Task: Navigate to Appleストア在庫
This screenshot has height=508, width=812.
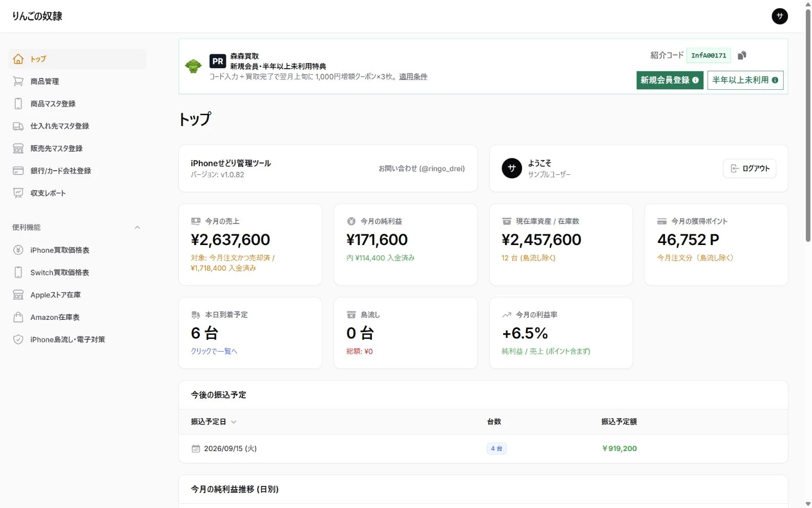Action: (77, 295)
